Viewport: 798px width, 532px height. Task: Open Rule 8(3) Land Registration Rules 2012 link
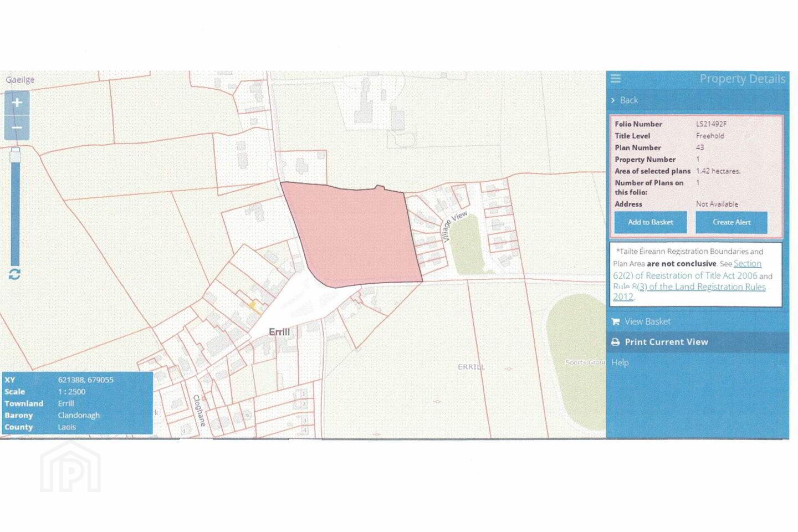[x=689, y=291]
